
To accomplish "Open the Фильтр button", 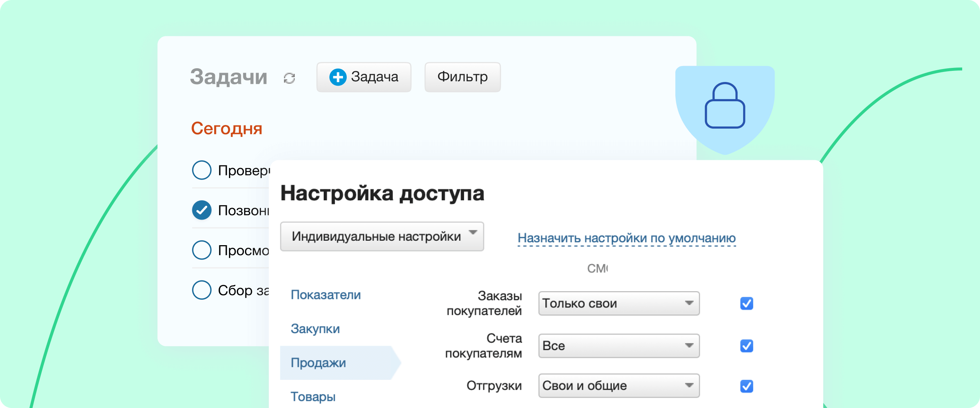I will coord(462,77).
